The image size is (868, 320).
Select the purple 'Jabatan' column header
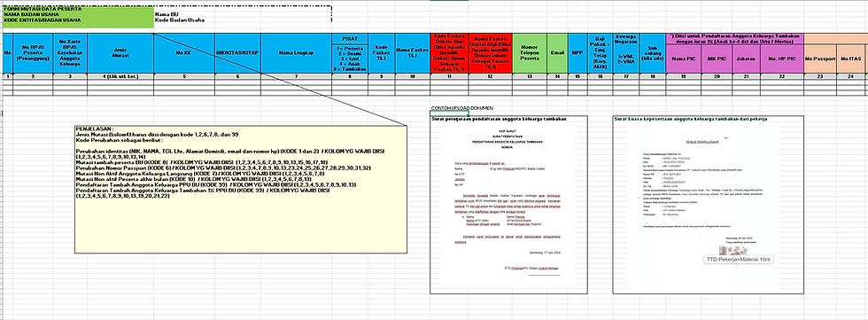click(x=745, y=59)
